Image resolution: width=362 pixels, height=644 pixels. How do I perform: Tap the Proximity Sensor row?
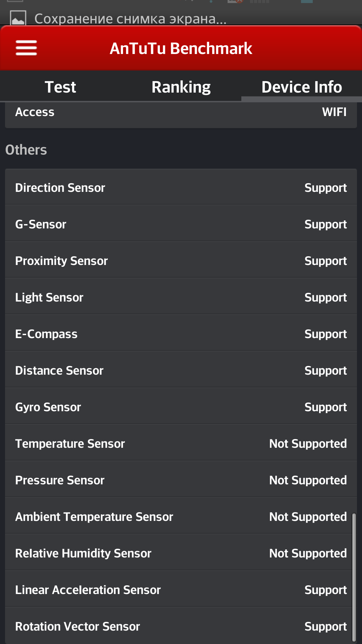tap(181, 260)
